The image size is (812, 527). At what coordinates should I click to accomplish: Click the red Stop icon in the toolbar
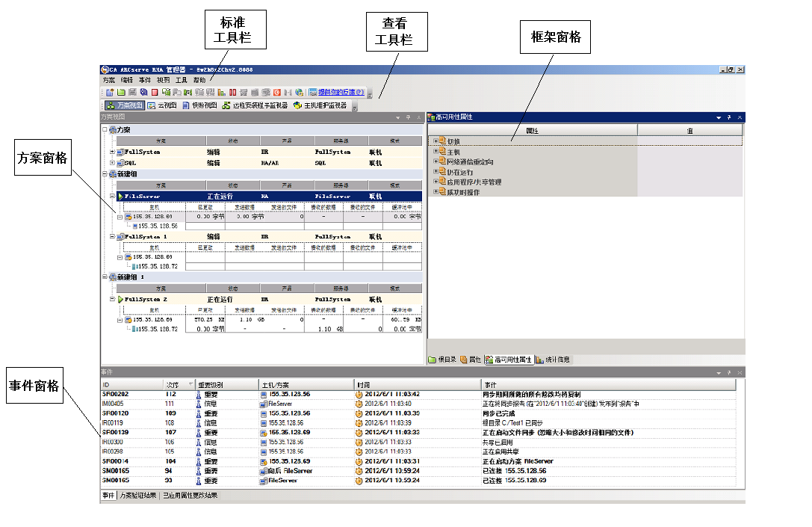pos(155,93)
